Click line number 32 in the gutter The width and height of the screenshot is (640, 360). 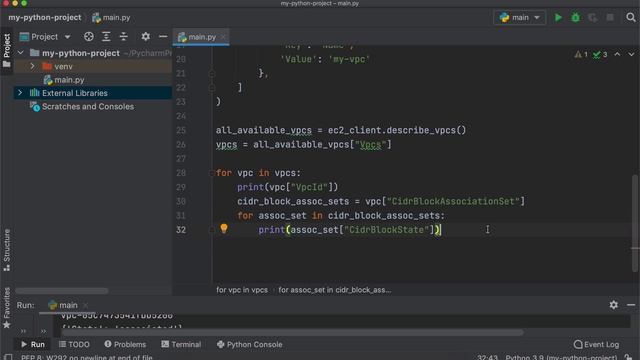(x=181, y=230)
